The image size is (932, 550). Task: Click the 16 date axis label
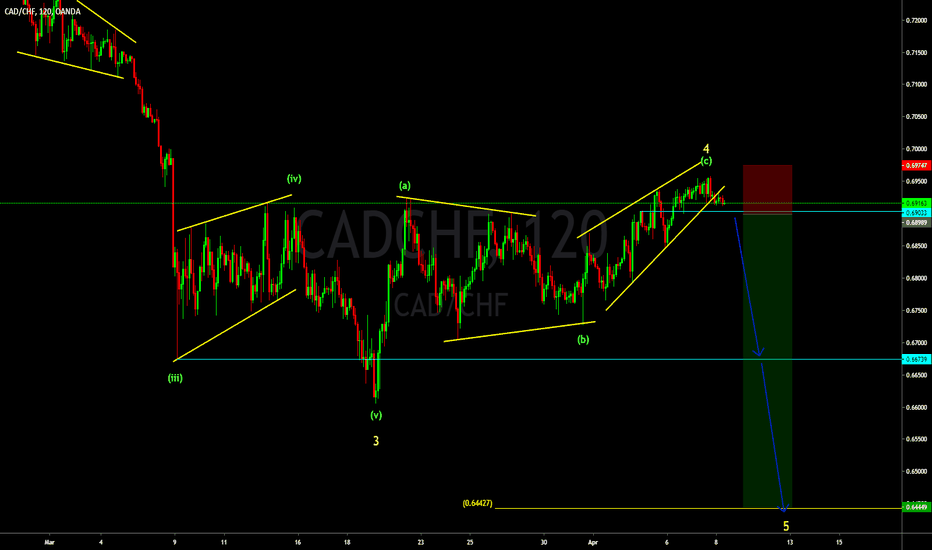click(297, 542)
